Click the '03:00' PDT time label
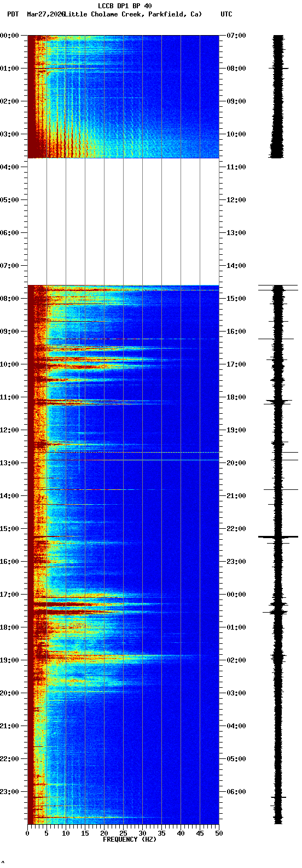Viewport: 302px width, 868px height. 9,134
